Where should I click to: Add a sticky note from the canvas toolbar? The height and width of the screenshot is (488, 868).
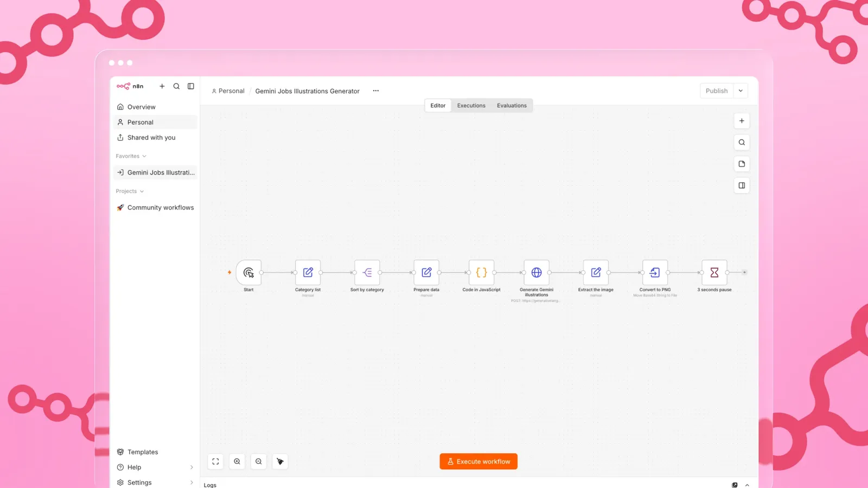[742, 164]
